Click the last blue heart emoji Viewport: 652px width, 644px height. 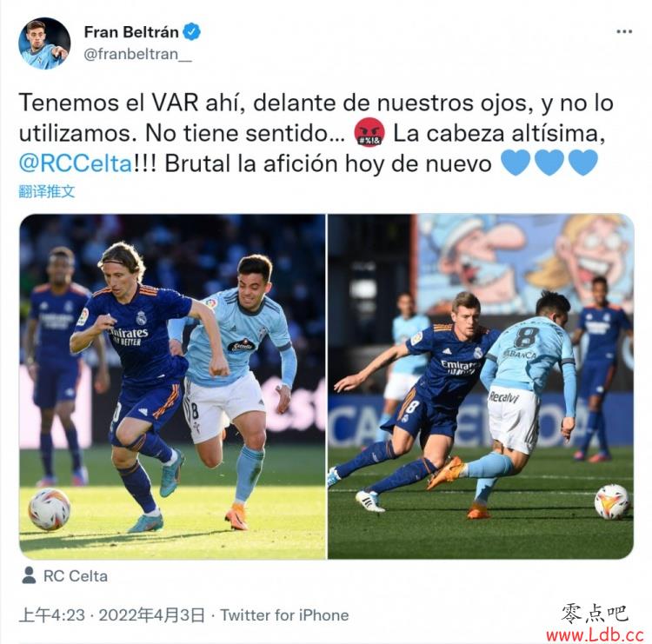click(x=583, y=163)
